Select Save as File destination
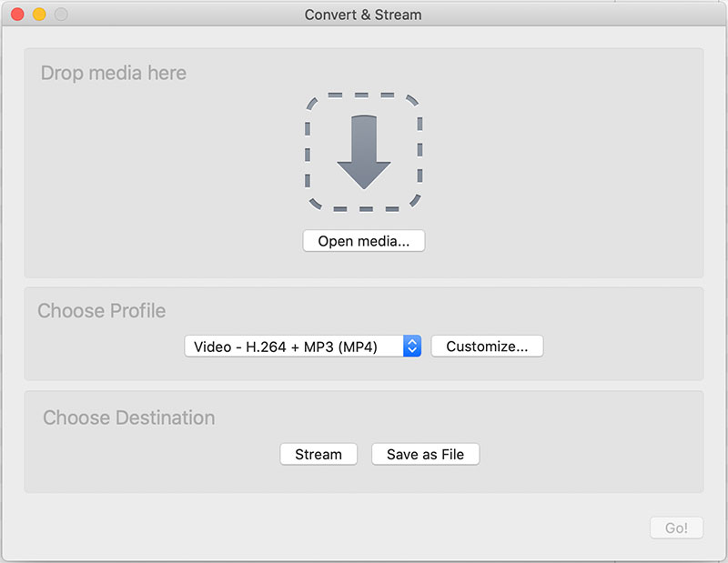 point(425,455)
